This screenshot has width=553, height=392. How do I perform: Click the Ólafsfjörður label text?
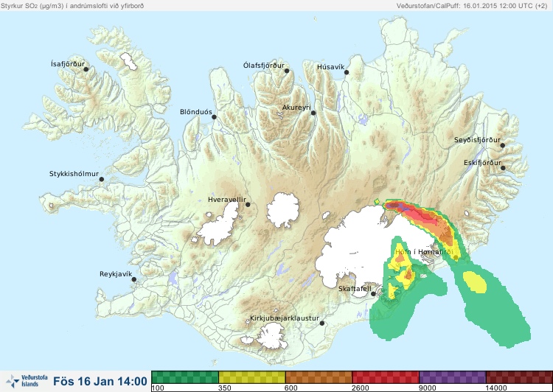pyautogui.click(x=264, y=66)
